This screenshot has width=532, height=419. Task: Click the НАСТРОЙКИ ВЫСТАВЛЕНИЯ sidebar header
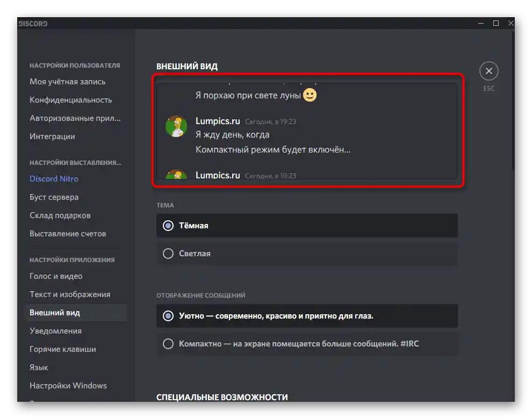[x=75, y=163]
